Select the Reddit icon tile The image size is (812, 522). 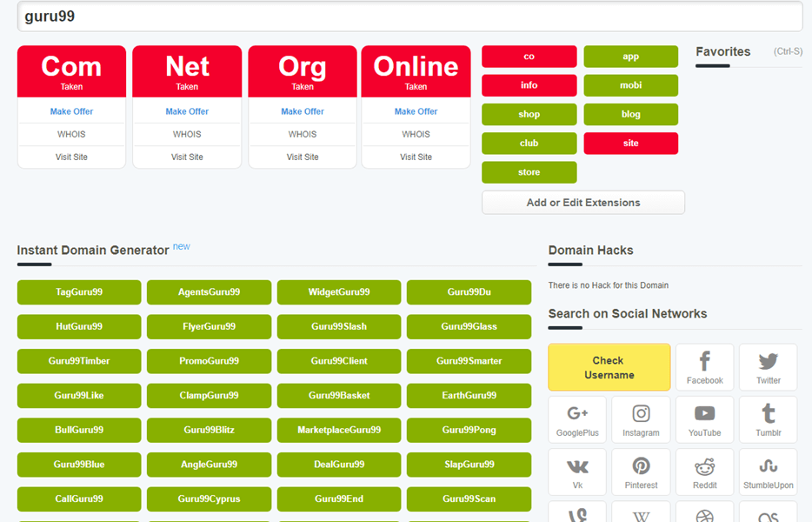[704, 472]
